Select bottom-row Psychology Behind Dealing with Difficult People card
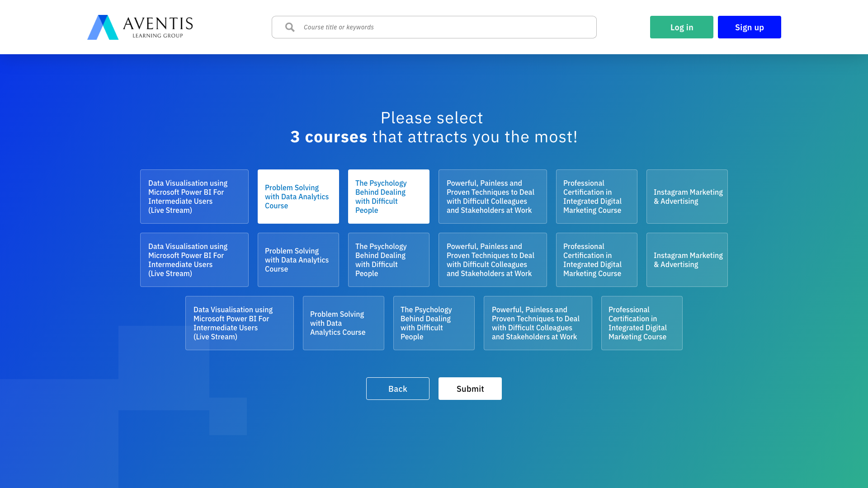This screenshot has width=868, height=488. (x=434, y=323)
